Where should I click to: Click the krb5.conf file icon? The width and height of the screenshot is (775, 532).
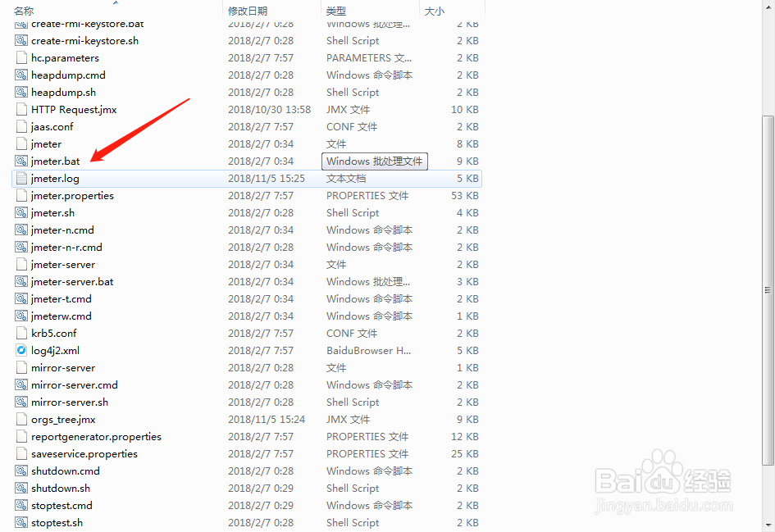pyautogui.click(x=21, y=334)
